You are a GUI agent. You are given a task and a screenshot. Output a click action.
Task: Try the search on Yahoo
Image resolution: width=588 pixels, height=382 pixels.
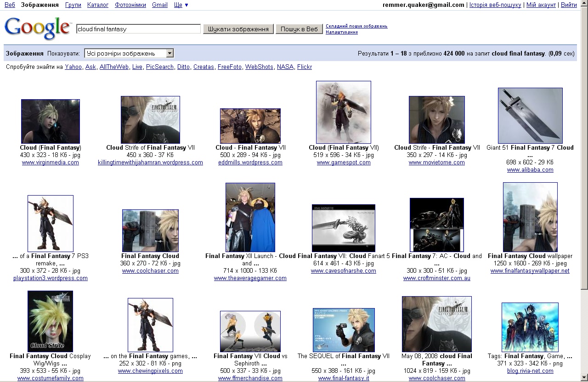73,67
